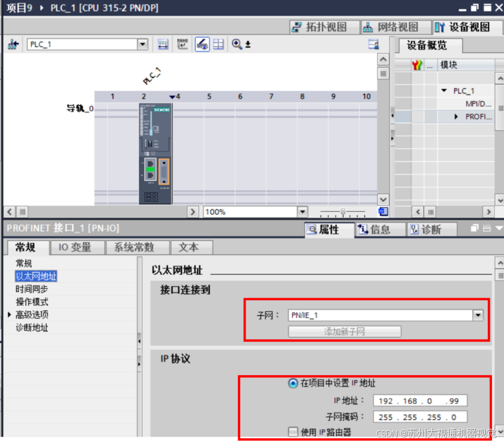
Task: Switch to device view tab
Action: click(468, 28)
